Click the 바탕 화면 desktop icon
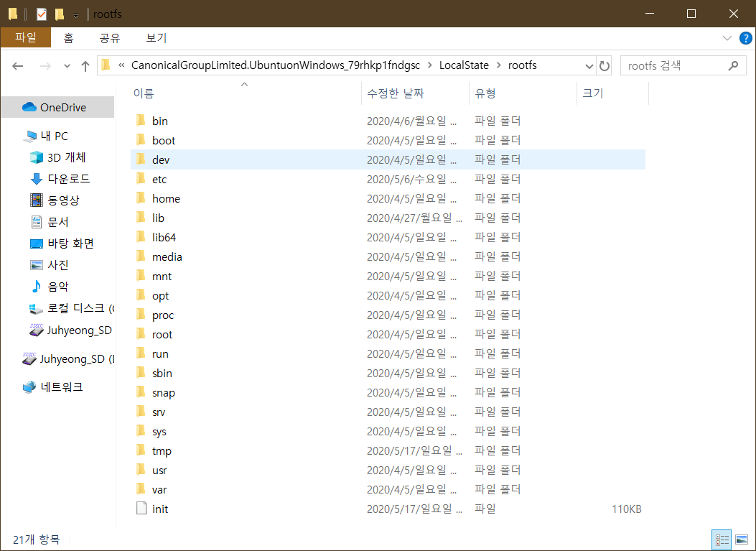This screenshot has width=756, height=551. [37, 244]
